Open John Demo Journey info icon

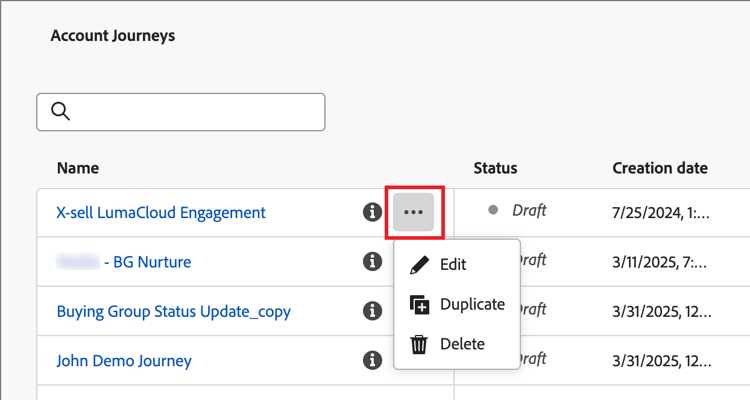[372, 360]
